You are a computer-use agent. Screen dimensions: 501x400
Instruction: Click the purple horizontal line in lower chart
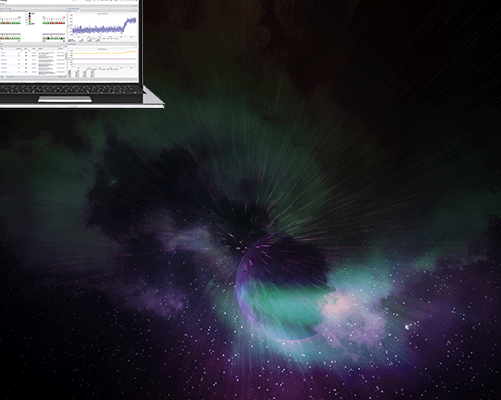104,59
